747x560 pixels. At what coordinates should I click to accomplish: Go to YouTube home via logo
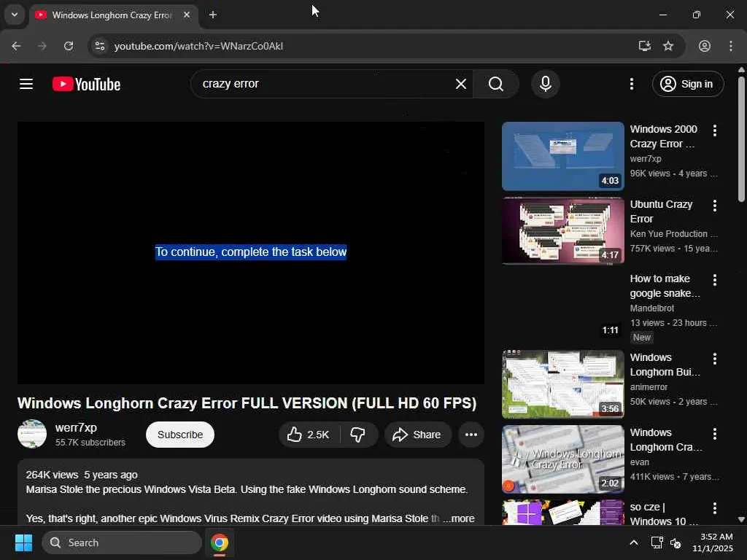coord(86,85)
